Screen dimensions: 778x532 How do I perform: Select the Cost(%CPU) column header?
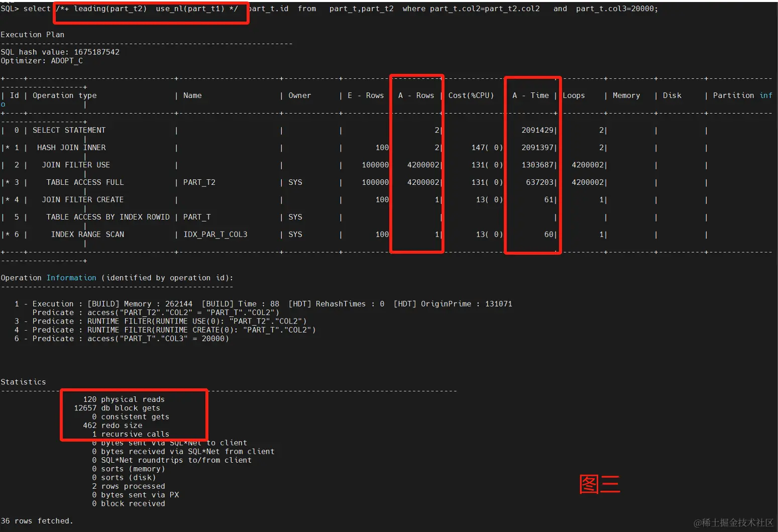471,95
